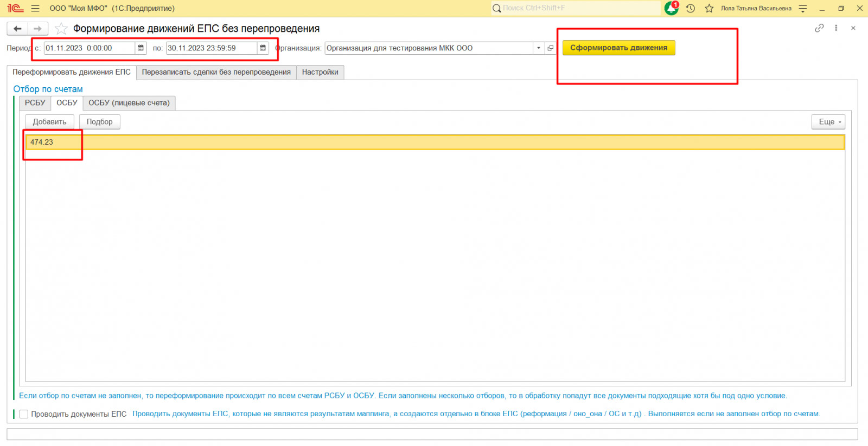Open the 'Еще' dropdown menu
The height and width of the screenshot is (446, 868).
(x=828, y=122)
